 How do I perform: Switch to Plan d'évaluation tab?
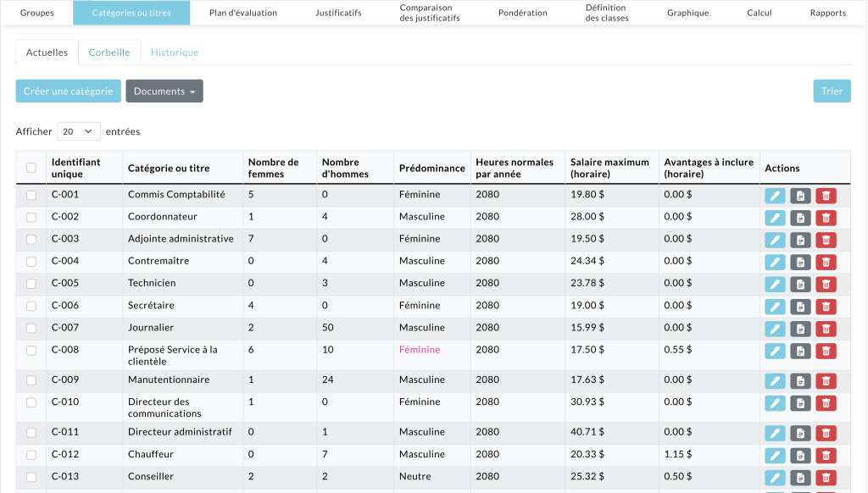pyautogui.click(x=243, y=13)
